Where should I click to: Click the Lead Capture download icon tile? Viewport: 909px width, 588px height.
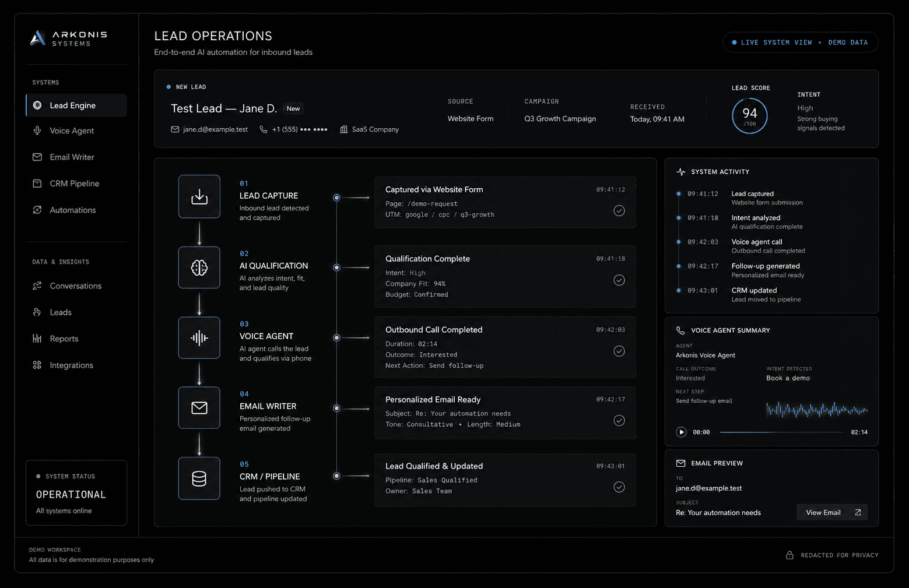click(199, 197)
